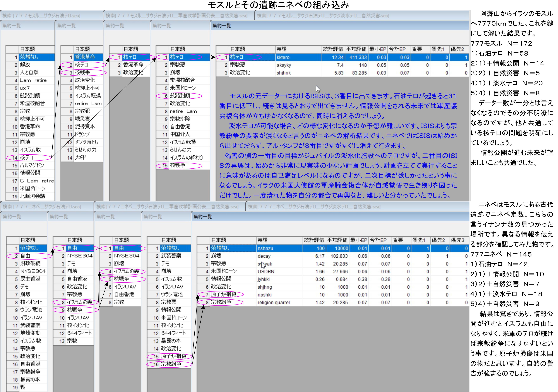Click the 統計評価 column header in the Mosul table
The width and height of the screenshot is (558, 392).
click(x=333, y=49)
